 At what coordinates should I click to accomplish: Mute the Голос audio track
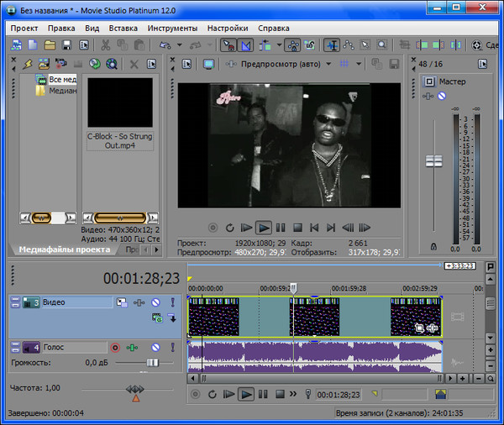(x=155, y=347)
